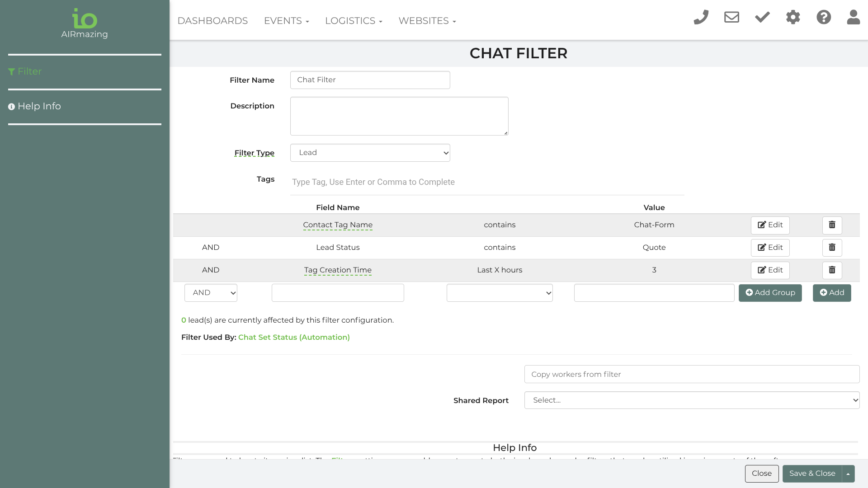This screenshot has width=868, height=488.
Task: Click the phone icon in top bar
Action: pyautogui.click(x=701, y=18)
